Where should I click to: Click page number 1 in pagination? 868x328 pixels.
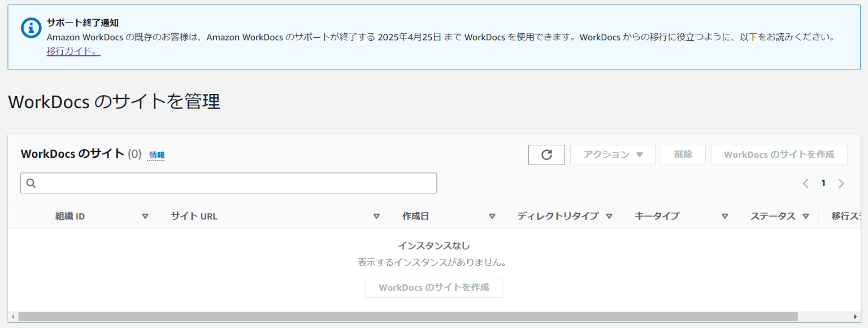pyautogui.click(x=823, y=183)
